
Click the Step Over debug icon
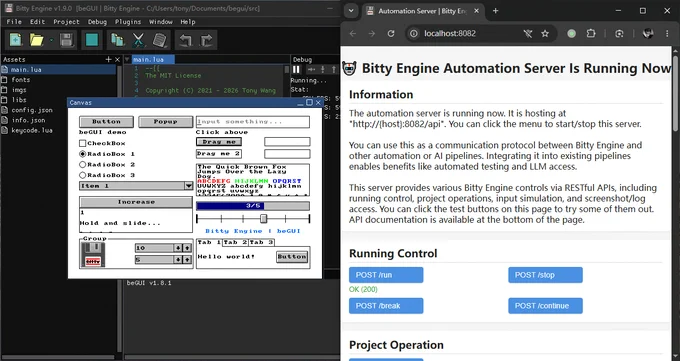[311, 69]
